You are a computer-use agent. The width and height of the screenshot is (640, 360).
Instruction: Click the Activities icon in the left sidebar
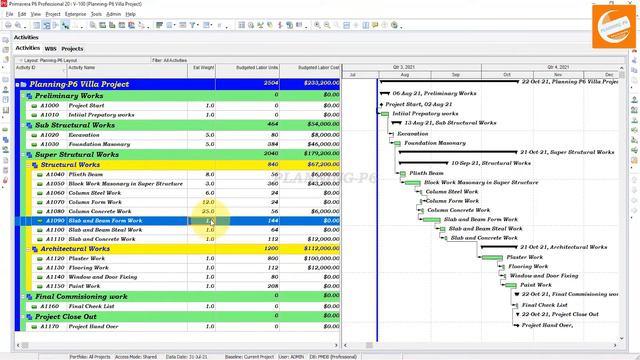(x=5, y=130)
